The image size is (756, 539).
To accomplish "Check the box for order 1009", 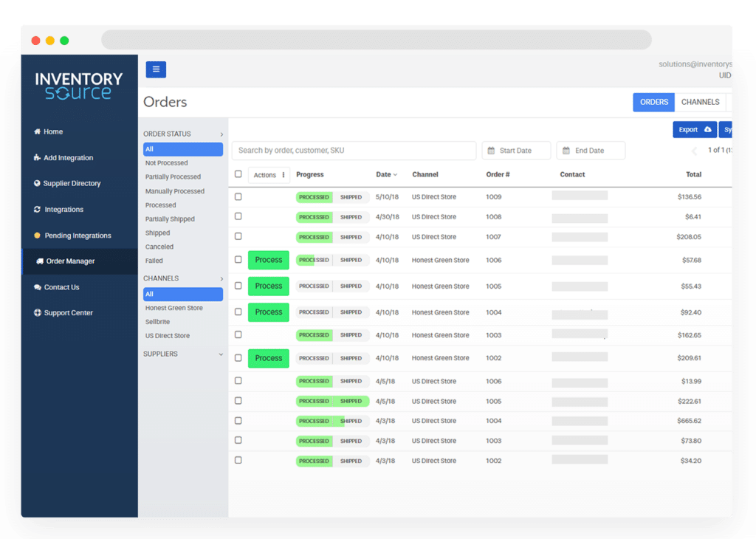I will pos(238,197).
